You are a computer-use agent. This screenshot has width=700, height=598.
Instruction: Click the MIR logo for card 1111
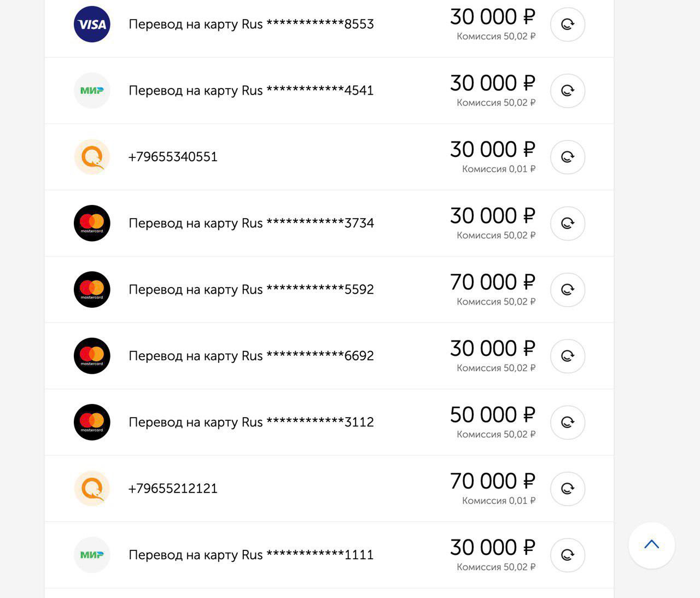tap(92, 555)
